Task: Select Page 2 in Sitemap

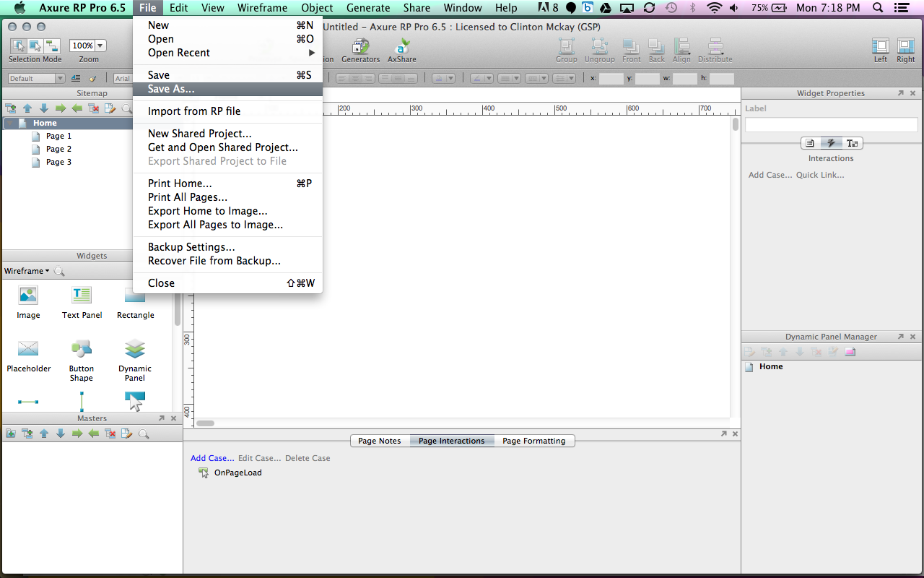Action: coord(58,149)
